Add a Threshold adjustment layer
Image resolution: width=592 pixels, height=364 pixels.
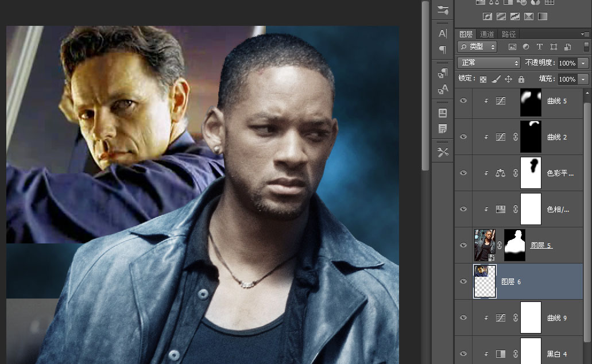coord(515,16)
